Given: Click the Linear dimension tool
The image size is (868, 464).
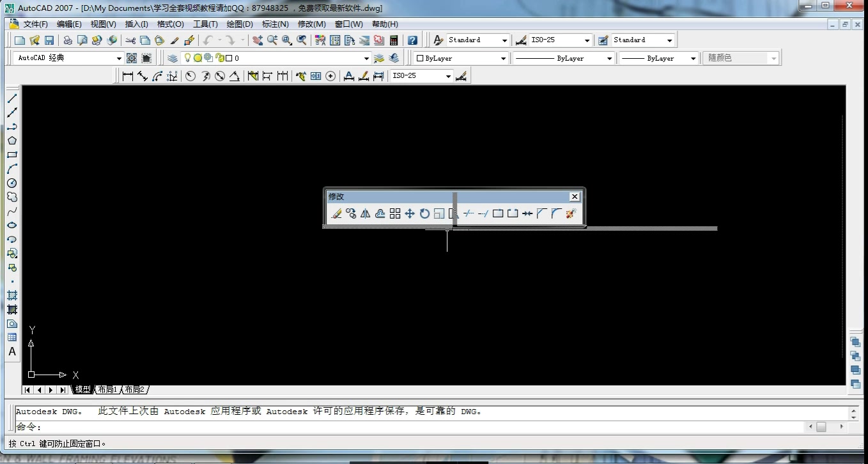Looking at the screenshot, I should [128, 76].
